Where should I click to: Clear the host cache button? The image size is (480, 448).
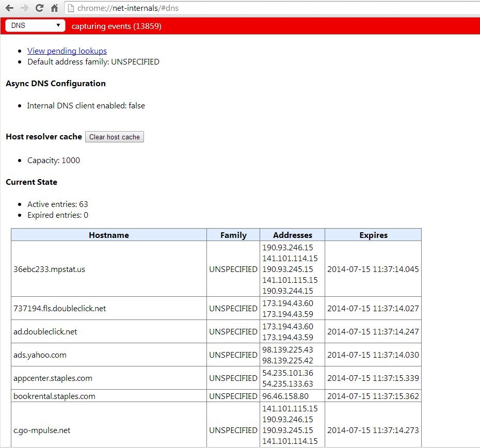click(114, 137)
